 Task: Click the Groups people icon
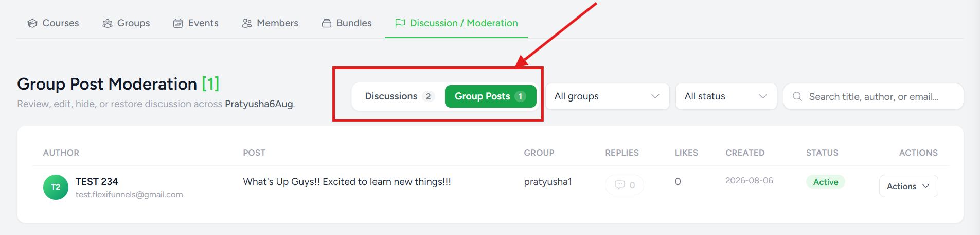pos(108,23)
